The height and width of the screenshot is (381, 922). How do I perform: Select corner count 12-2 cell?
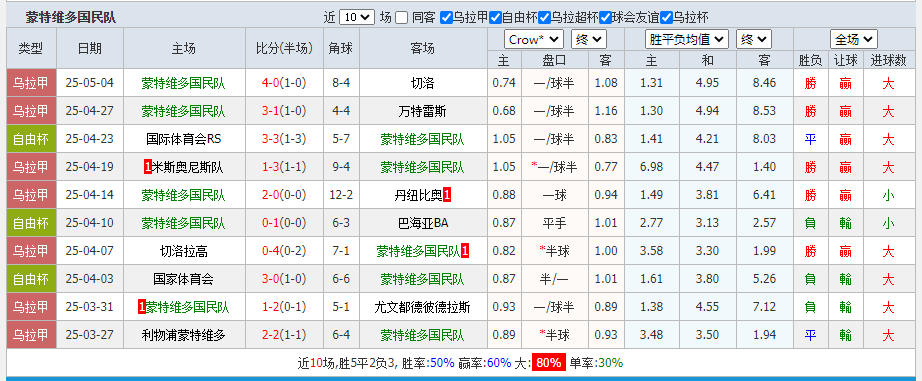coord(341,195)
